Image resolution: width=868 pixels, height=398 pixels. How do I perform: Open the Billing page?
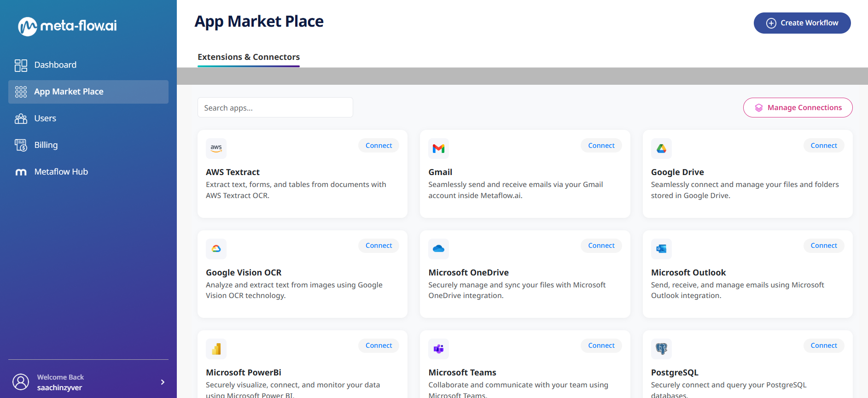(88, 145)
